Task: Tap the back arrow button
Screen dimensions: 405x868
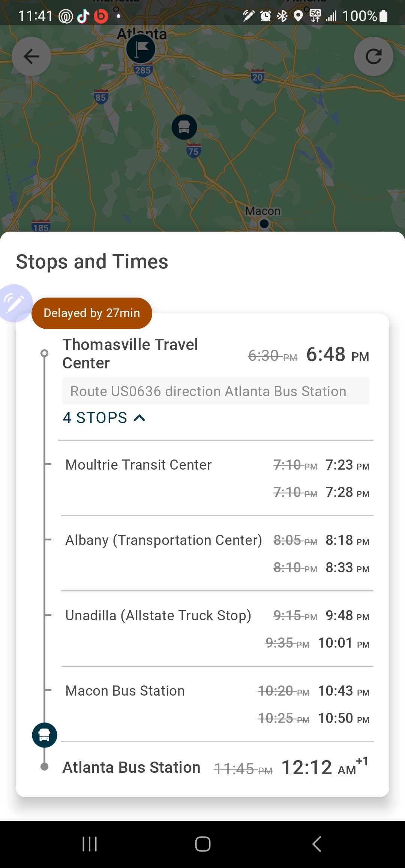Action: [31, 57]
